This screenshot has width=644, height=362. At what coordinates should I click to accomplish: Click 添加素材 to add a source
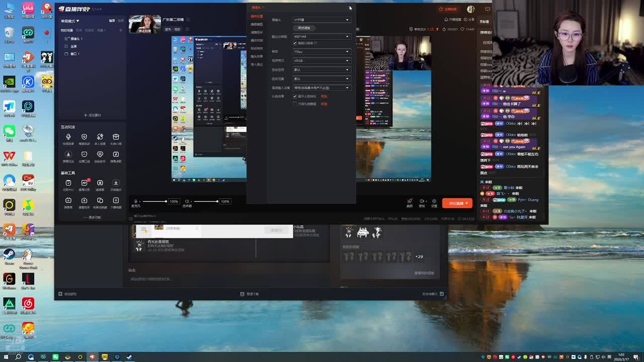coord(93,115)
